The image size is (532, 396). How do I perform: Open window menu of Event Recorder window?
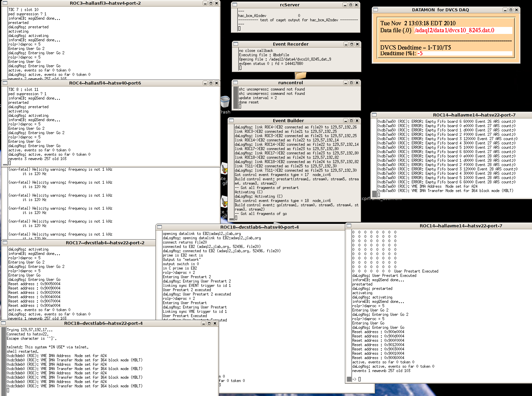[x=236, y=44]
